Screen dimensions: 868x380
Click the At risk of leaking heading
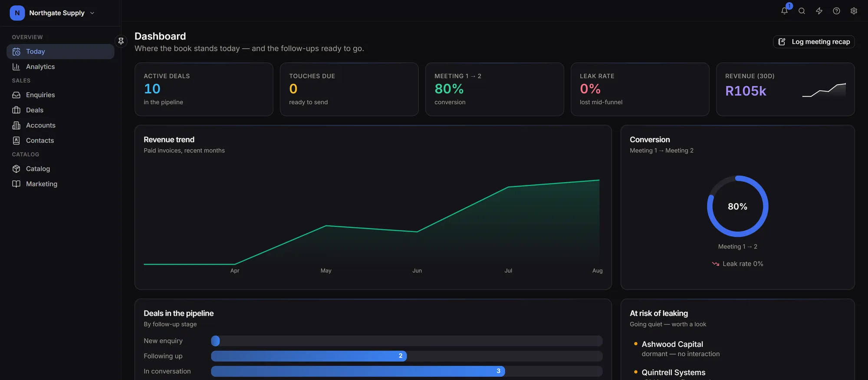coord(659,313)
